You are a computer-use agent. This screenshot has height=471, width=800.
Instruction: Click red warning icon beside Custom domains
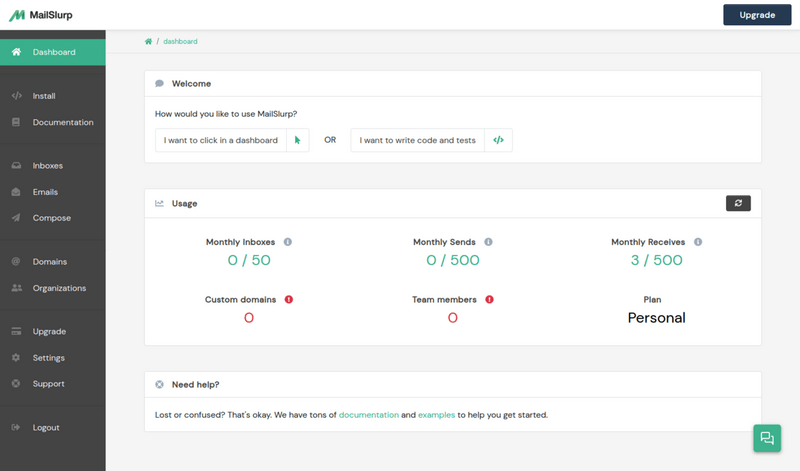[x=289, y=299]
